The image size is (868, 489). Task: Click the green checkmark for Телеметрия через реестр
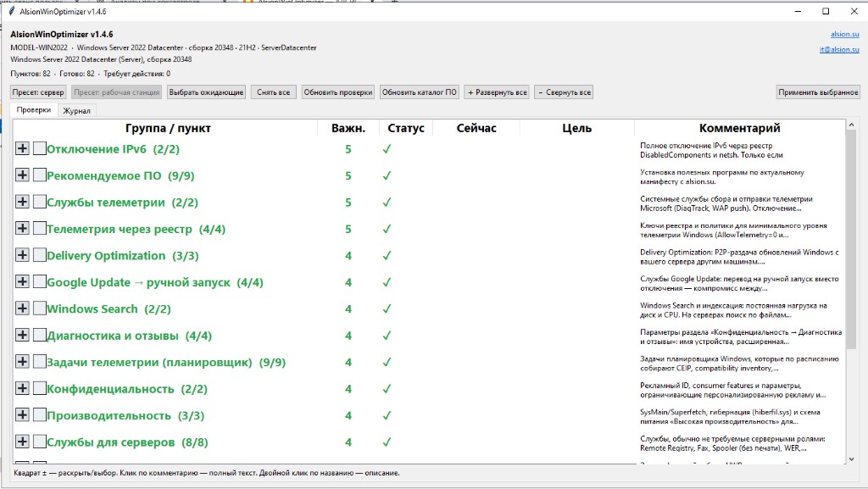pyautogui.click(x=387, y=229)
